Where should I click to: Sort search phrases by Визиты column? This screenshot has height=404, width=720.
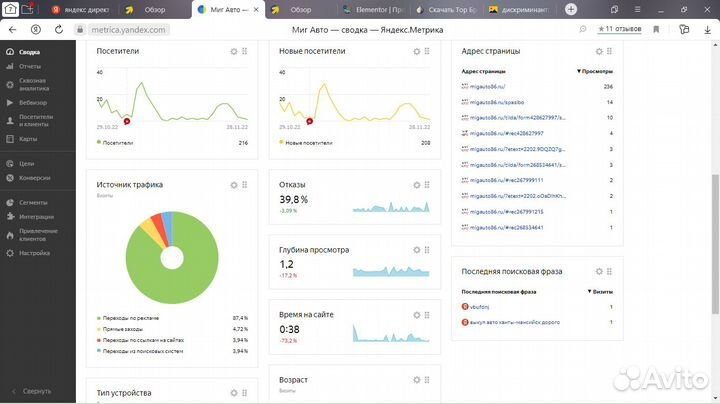pos(600,292)
